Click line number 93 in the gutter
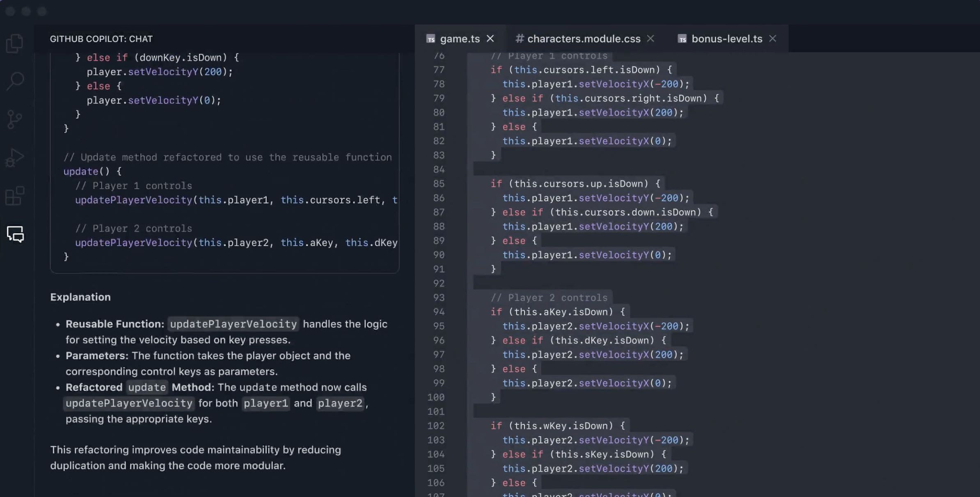Screen dimensions: 980x497 439,298
